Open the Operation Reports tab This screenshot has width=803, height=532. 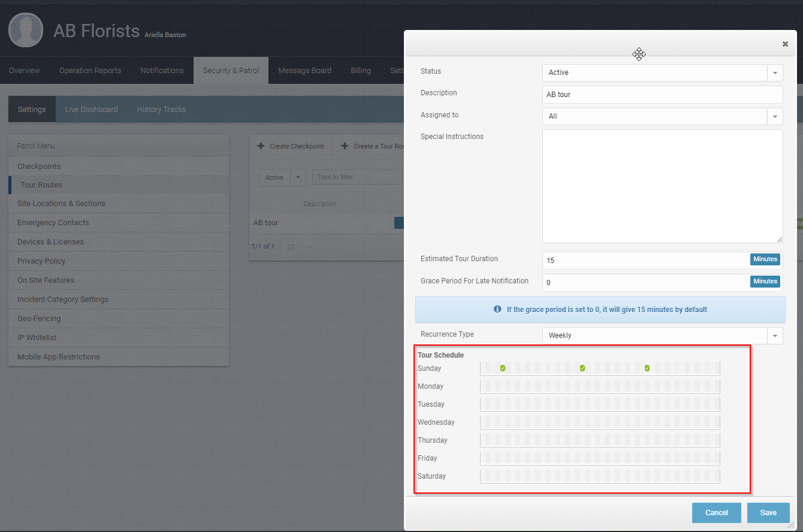click(90, 71)
